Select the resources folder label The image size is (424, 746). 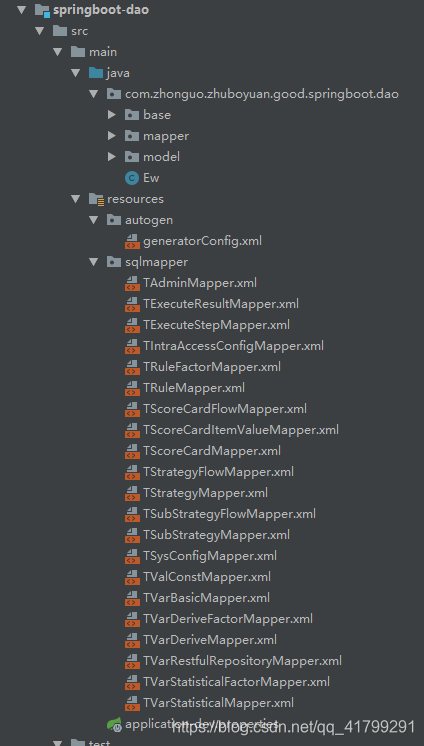[136, 198]
